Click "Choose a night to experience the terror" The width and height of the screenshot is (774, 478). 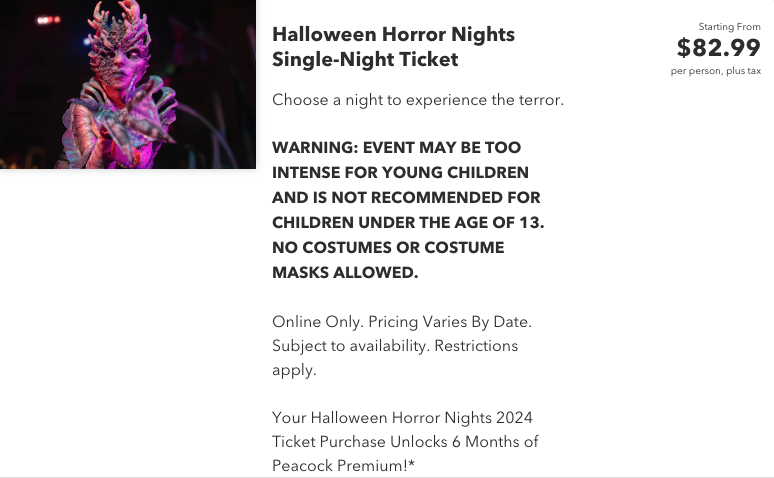click(418, 100)
